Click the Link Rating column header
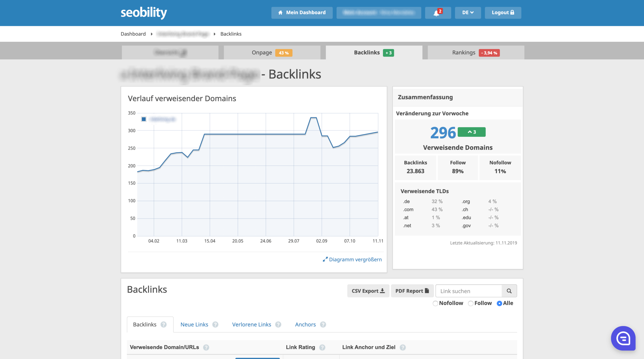The width and height of the screenshot is (644, 359). (x=300, y=347)
